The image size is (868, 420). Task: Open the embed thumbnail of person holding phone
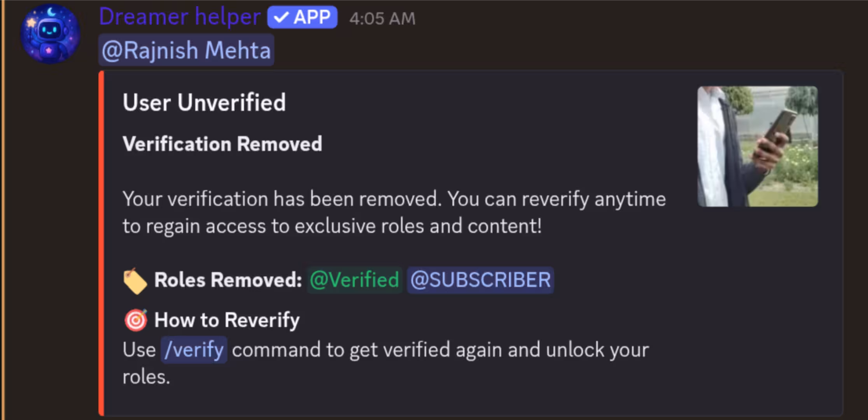tap(758, 147)
